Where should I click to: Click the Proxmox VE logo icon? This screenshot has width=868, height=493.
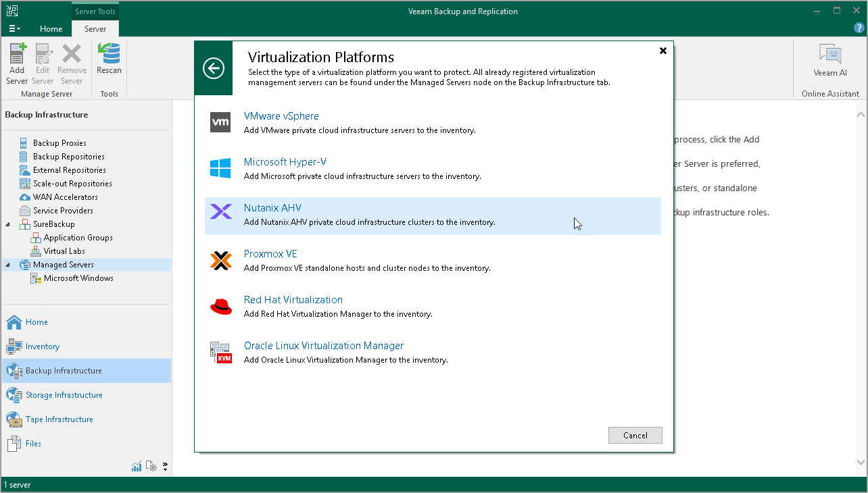click(x=220, y=260)
